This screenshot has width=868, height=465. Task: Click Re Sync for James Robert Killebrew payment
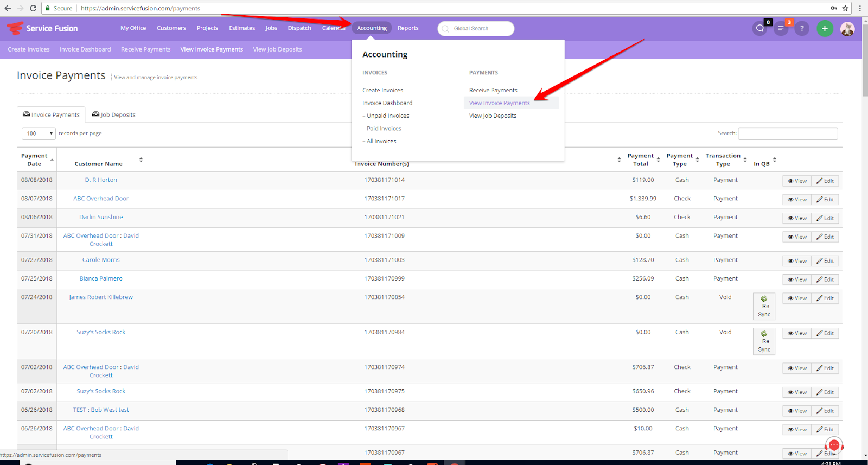(764, 307)
